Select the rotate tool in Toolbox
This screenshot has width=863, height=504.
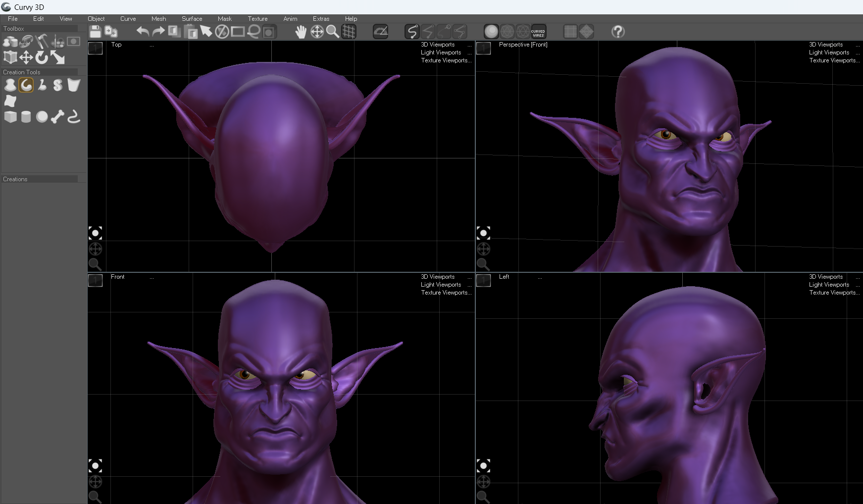pos(42,57)
